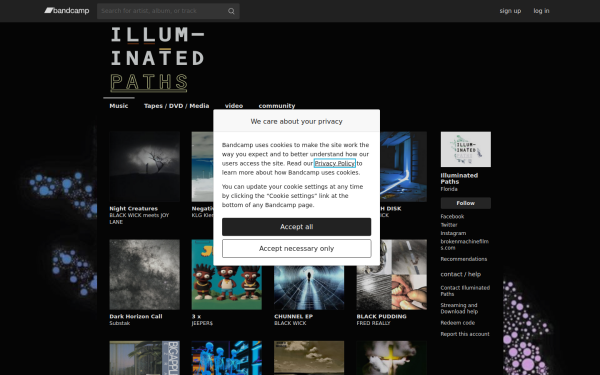This screenshot has width=600, height=375.
Task: Open the Night Creatures album cover
Action: pyautogui.click(x=145, y=167)
